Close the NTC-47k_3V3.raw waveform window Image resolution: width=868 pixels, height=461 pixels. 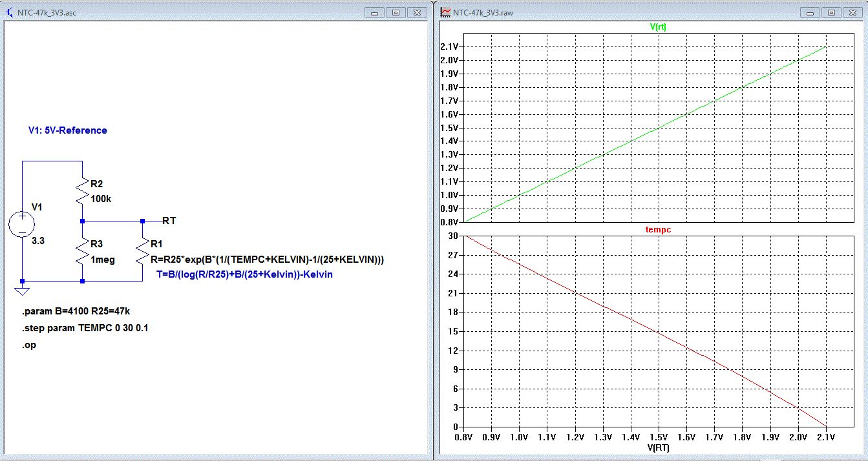[854, 12]
